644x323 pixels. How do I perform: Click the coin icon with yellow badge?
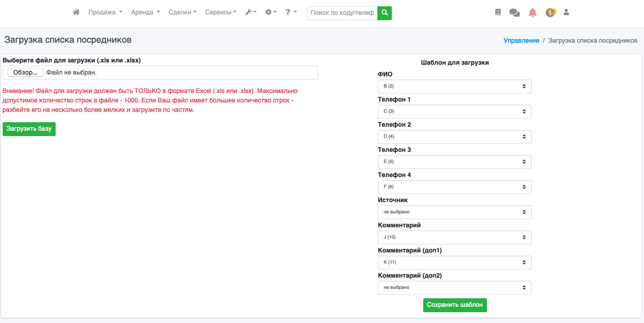pos(550,13)
